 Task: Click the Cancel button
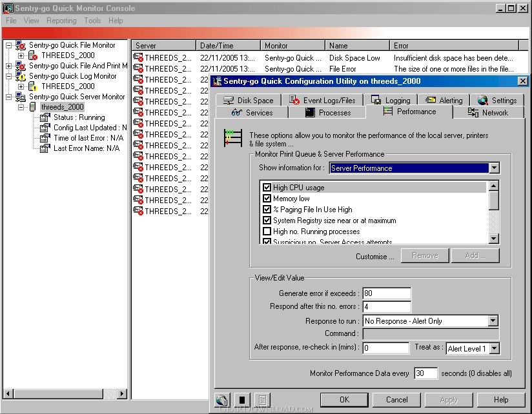(396, 400)
